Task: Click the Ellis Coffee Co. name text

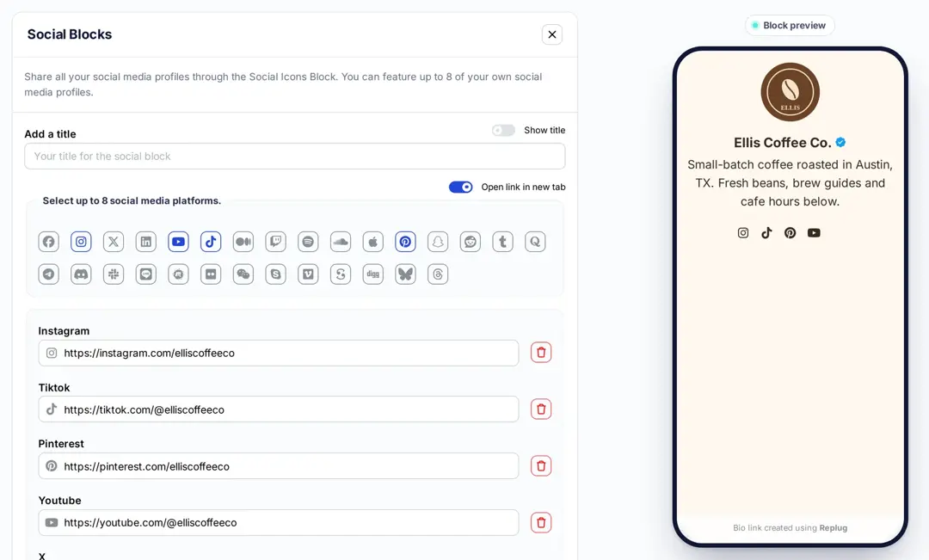Action: tap(782, 143)
